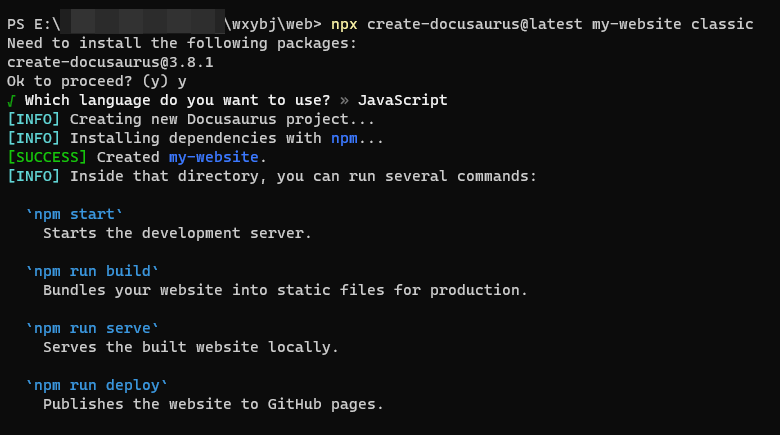Click '[INFO]' tag before 'Installing dependencies'
The height and width of the screenshot is (435, 780).
pos(34,138)
